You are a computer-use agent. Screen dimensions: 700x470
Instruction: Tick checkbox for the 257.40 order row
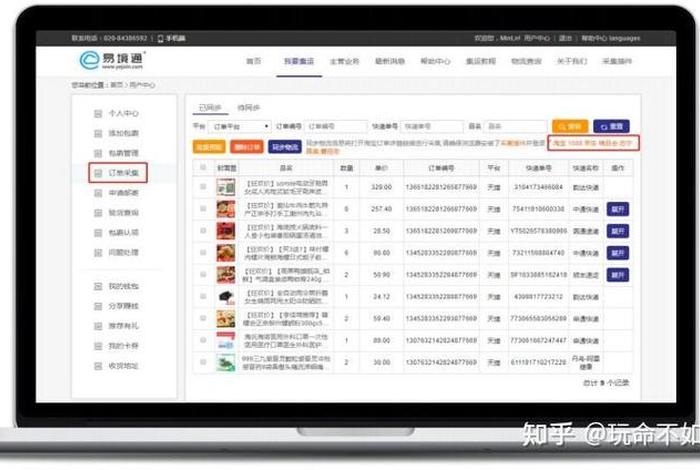pos(203,208)
